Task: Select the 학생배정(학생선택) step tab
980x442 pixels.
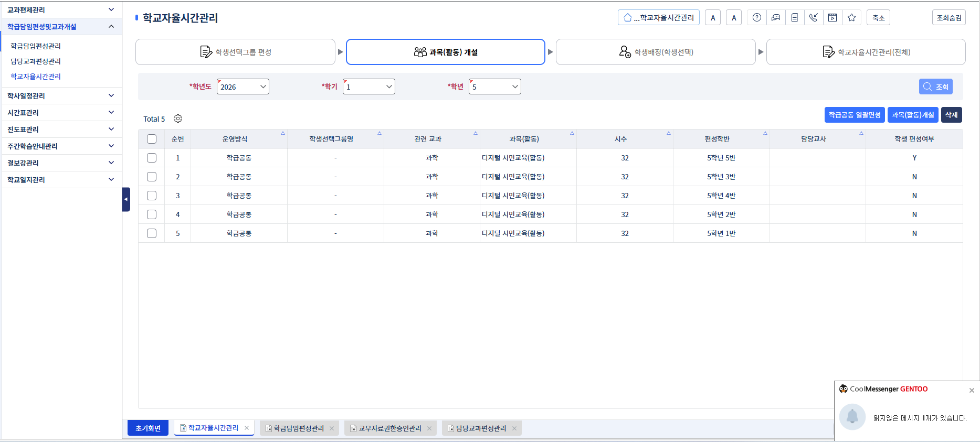Action: [x=656, y=52]
